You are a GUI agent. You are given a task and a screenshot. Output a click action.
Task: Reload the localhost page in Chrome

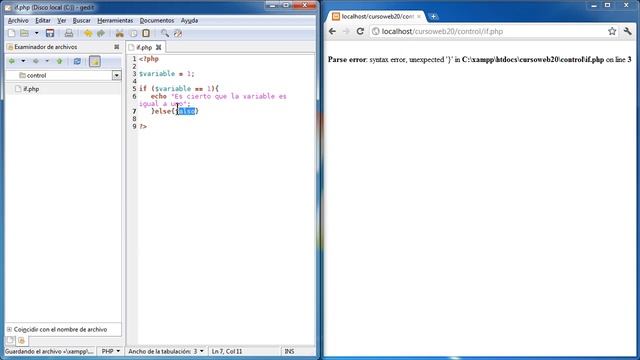coord(360,31)
